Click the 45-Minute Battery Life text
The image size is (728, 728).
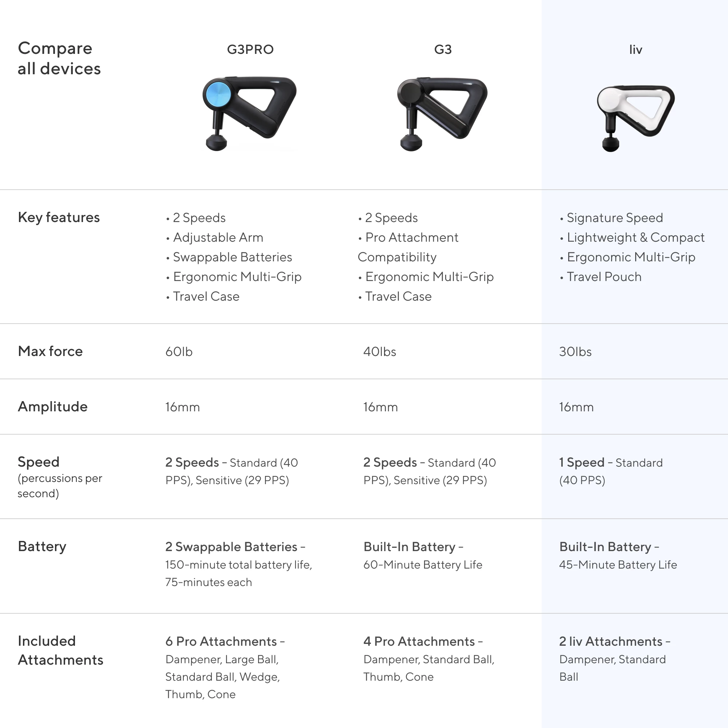pyautogui.click(x=618, y=565)
